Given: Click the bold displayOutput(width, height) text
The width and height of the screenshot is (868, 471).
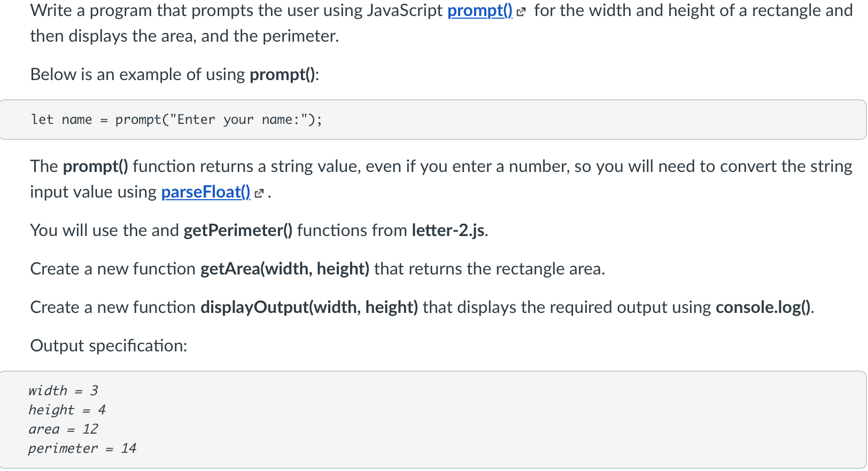Looking at the screenshot, I should click(x=309, y=308).
